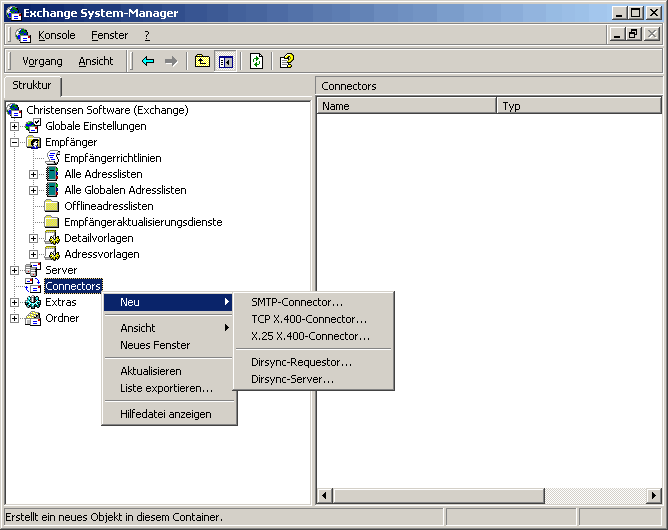
Task: Expand the Alle Globalen Adresslisten node
Action: coord(33,190)
